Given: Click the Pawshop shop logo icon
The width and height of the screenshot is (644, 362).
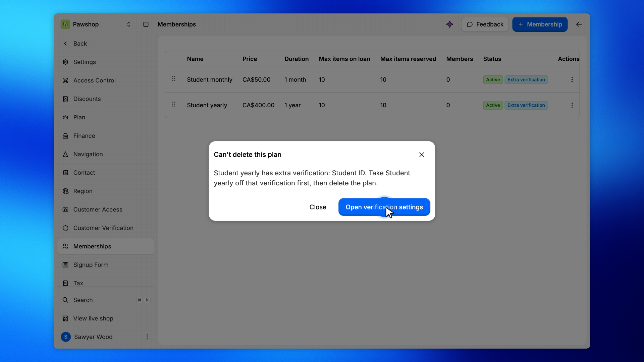Looking at the screenshot, I should 65,24.
